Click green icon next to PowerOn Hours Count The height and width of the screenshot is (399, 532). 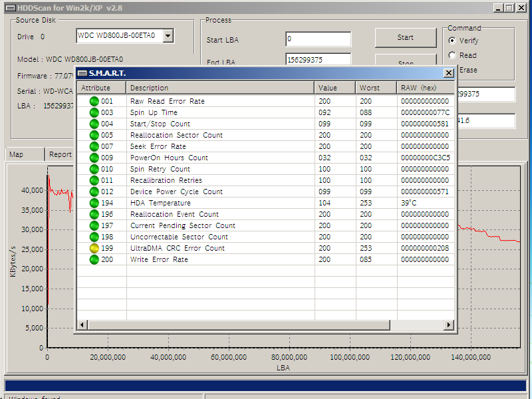pos(94,158)
